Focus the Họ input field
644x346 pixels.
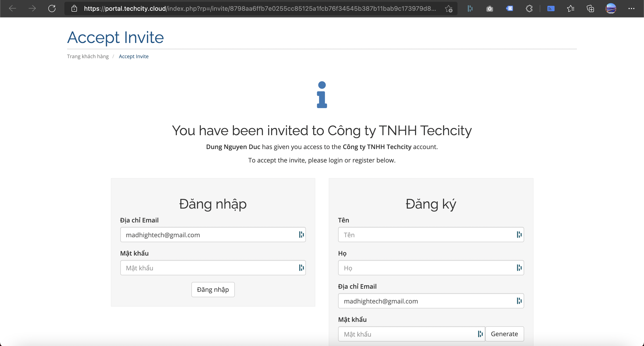(x=431, y=267)
